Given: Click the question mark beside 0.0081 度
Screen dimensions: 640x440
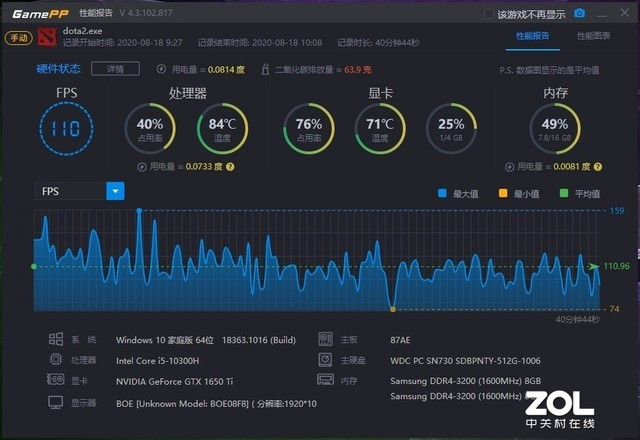Looking at the screenshot, I should (598, 167).
